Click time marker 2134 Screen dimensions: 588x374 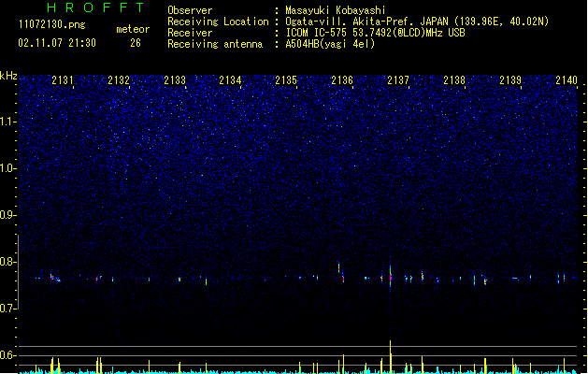230,80
